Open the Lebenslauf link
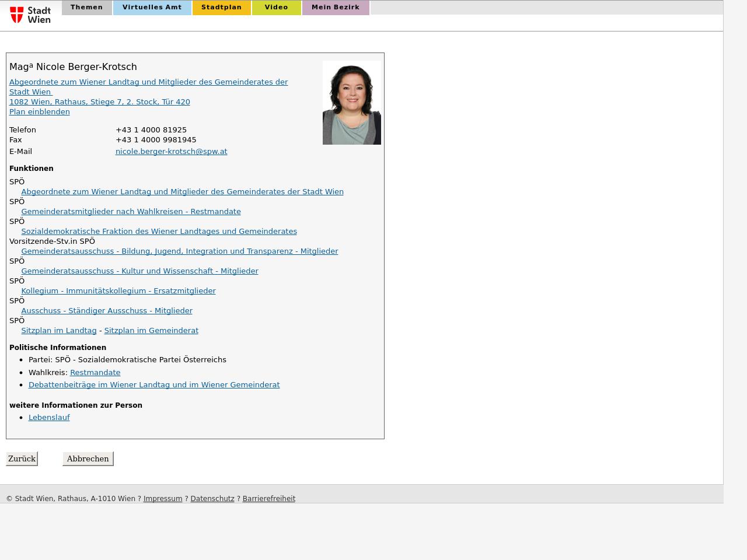Viewport: 747px width, 560px height. [49, 417]
